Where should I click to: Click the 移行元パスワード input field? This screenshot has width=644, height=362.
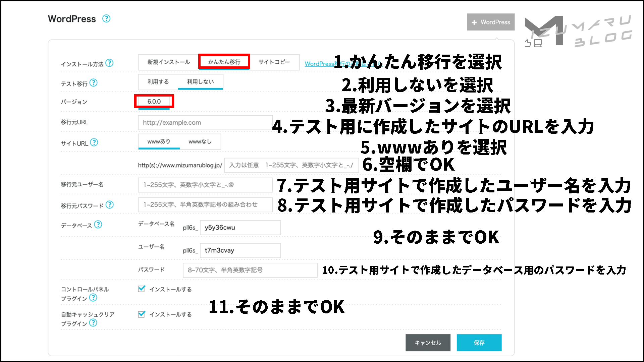click(205, 205)
